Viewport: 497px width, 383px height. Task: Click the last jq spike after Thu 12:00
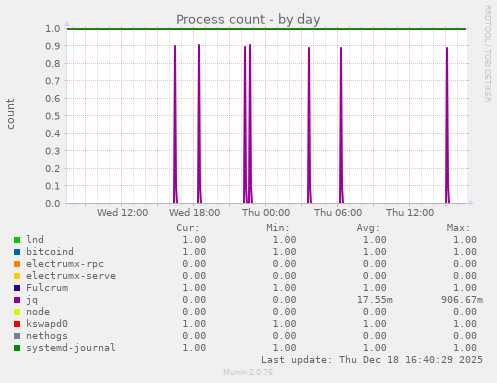coord(447,125)
